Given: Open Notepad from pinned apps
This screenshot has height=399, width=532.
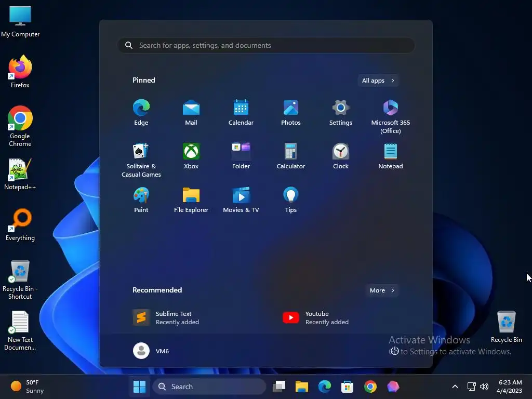Looking at the screenshot, I should coord(391,156).
